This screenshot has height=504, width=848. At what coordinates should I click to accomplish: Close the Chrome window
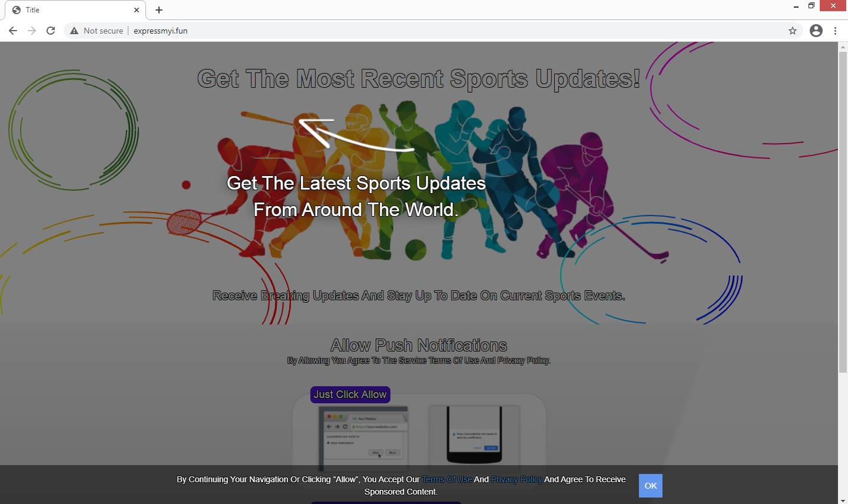[833, 6]
